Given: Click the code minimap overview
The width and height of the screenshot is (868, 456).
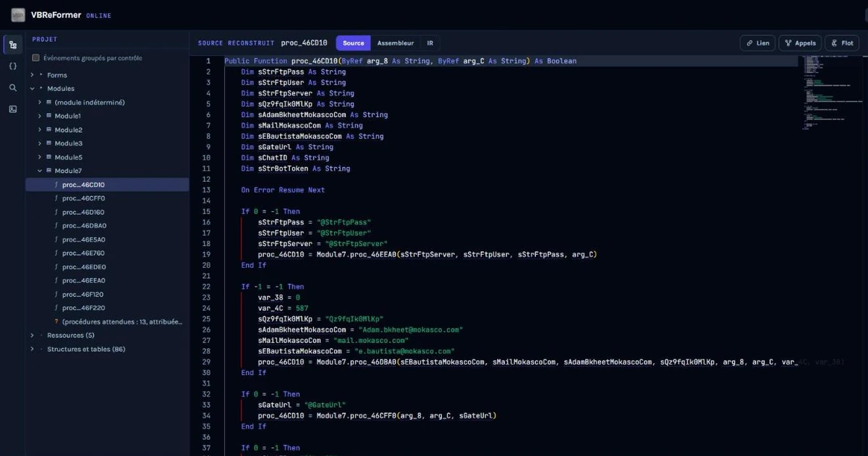Looking at the screenshot, I should click(x=832, y=93).
